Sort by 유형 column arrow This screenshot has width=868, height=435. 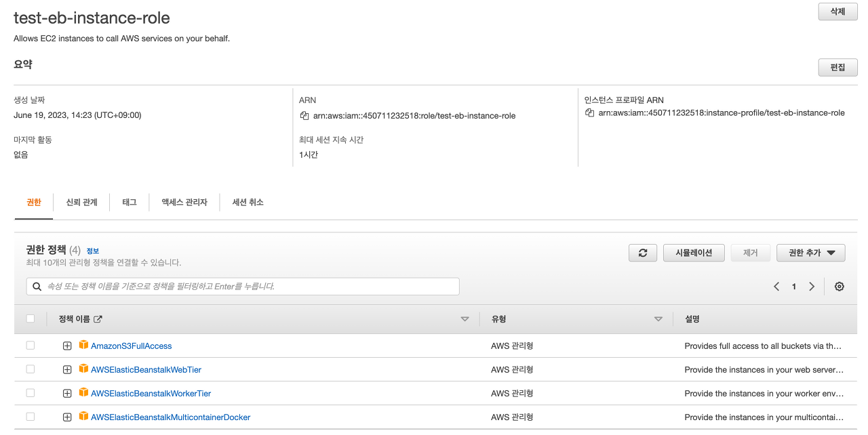658,319
